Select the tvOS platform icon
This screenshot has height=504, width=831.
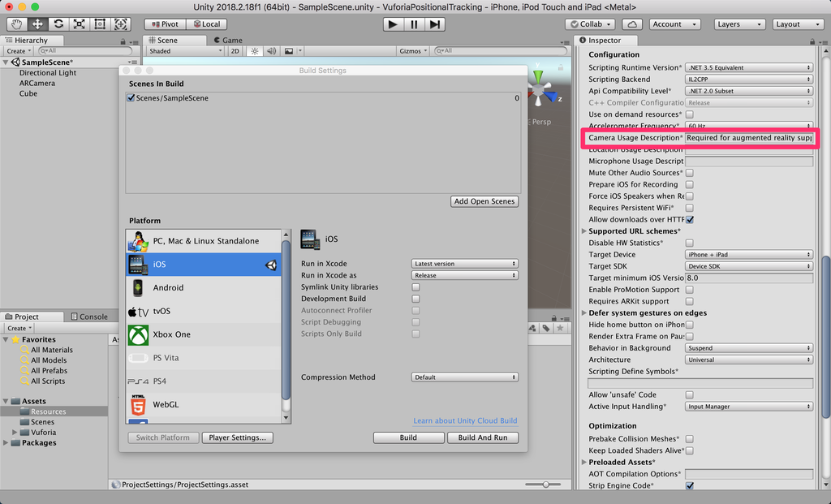(138, 311)
